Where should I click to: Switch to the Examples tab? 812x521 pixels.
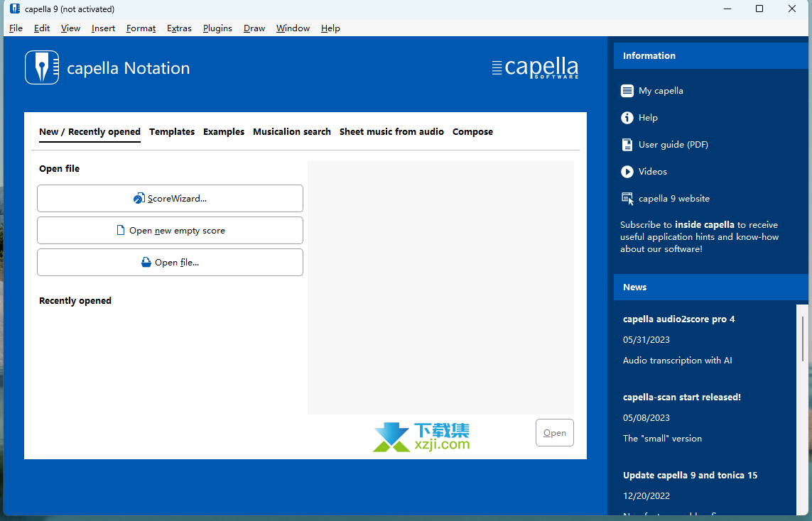point(224,132)
